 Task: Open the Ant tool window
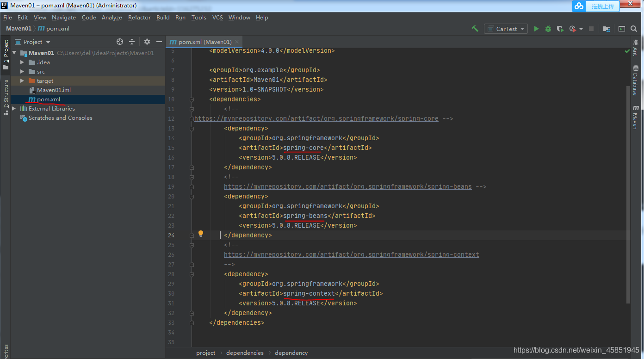(636, 47)
